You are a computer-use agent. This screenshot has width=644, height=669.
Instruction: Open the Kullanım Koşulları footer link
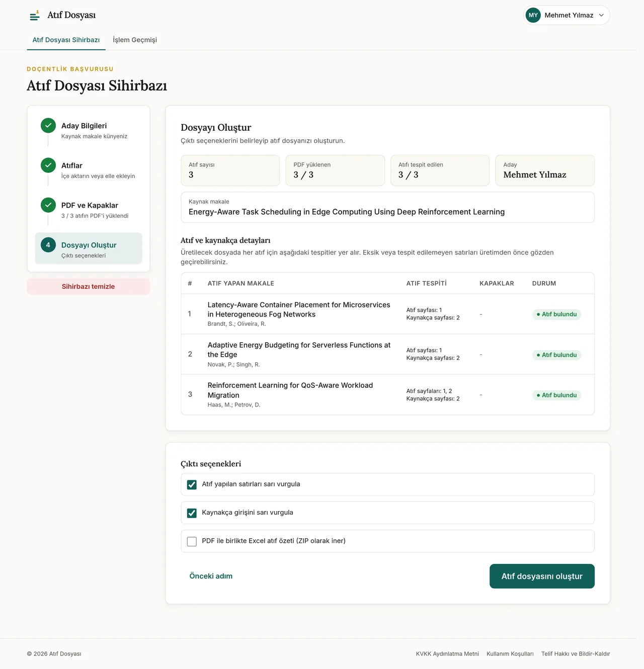(510, 654)
